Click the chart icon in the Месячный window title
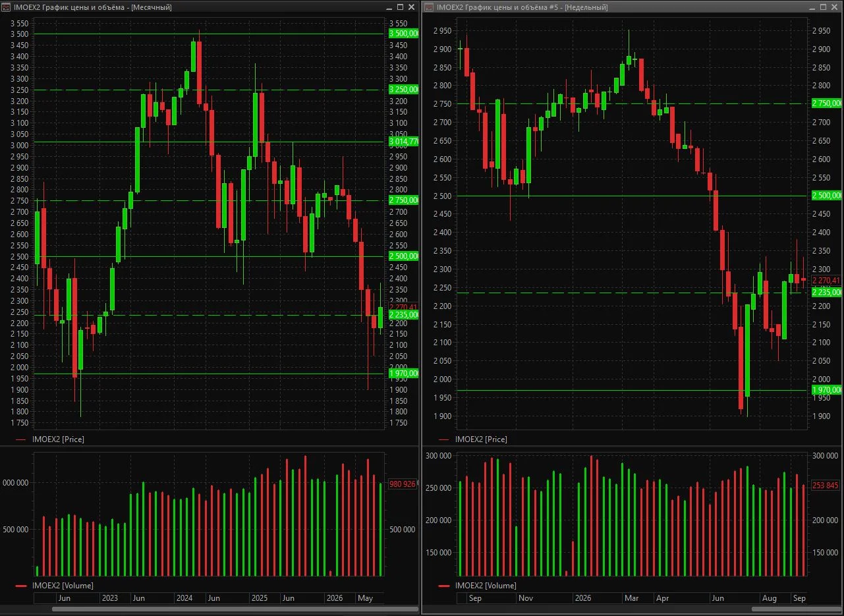 coord(7,7)
